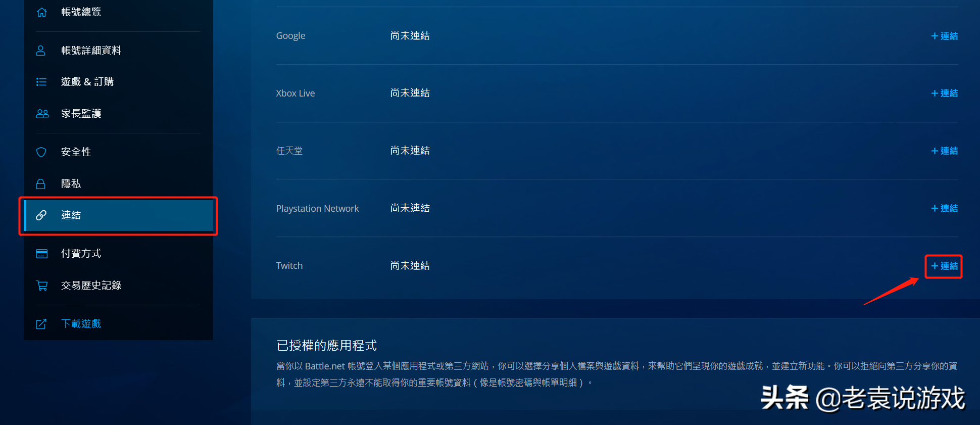This screenshot has width=980, height=425.
Task: Click + 連結 for 任天堂
Action: pyautogui.click(x=944, y=151)
